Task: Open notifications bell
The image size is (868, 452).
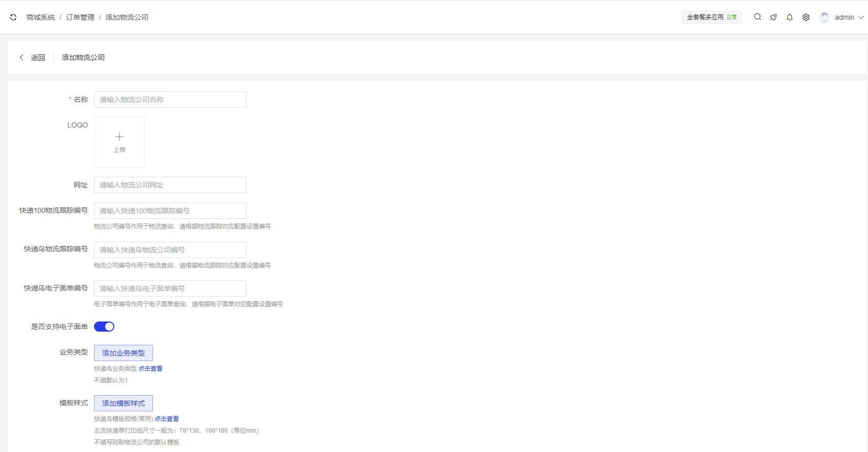Action: click(x=790, y=17)
